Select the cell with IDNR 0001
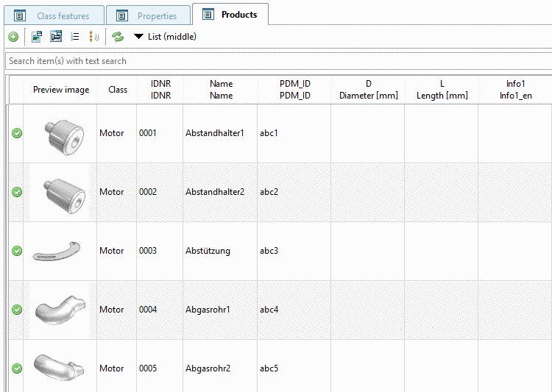The width and height of the screenshot is (552, 392). coord(160,133)
